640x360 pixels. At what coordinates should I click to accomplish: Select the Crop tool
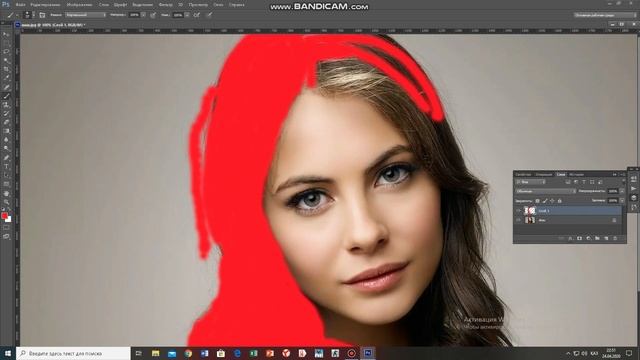click(6, 69)
